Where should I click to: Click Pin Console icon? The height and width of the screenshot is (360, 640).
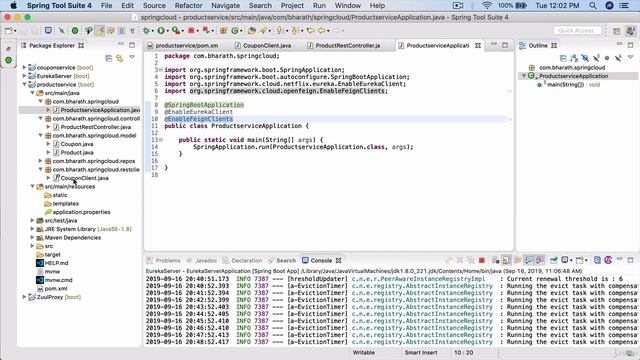coord(553,260)
